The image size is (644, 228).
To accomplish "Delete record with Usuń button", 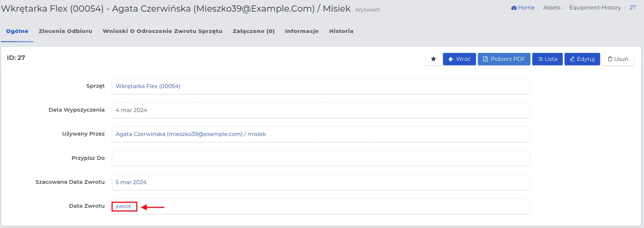I will pyautogui.click(x=618, y=59).
